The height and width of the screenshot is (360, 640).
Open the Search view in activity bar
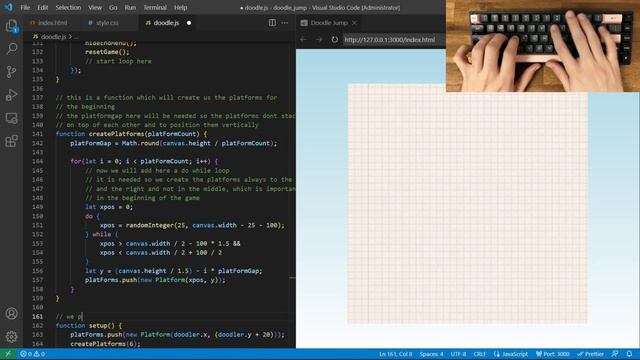click(x=11, y=49)
